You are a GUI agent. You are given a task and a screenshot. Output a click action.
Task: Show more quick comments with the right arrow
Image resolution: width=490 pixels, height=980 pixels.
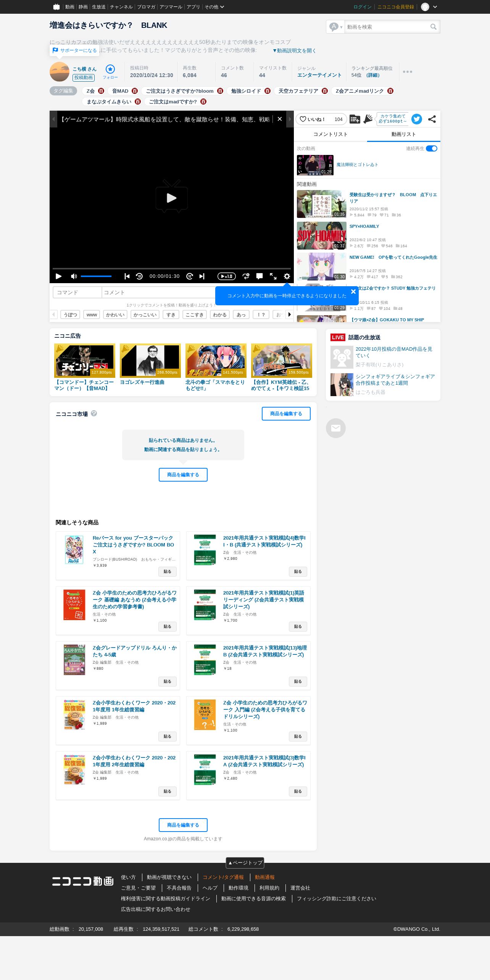290,314
